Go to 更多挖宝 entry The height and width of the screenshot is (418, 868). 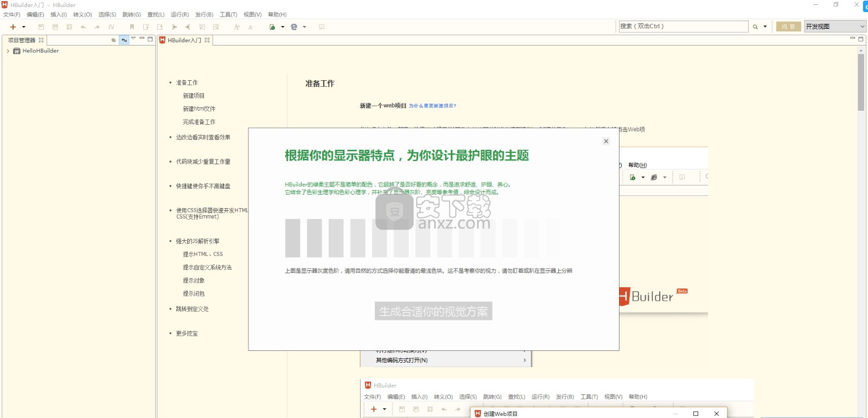click(187, 333)
